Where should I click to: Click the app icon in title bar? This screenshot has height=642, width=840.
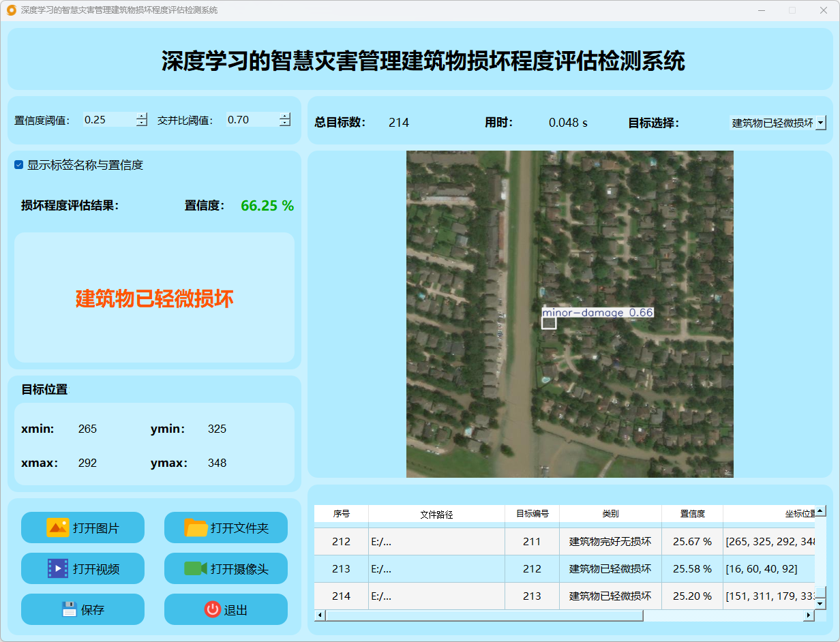[11, 10]
